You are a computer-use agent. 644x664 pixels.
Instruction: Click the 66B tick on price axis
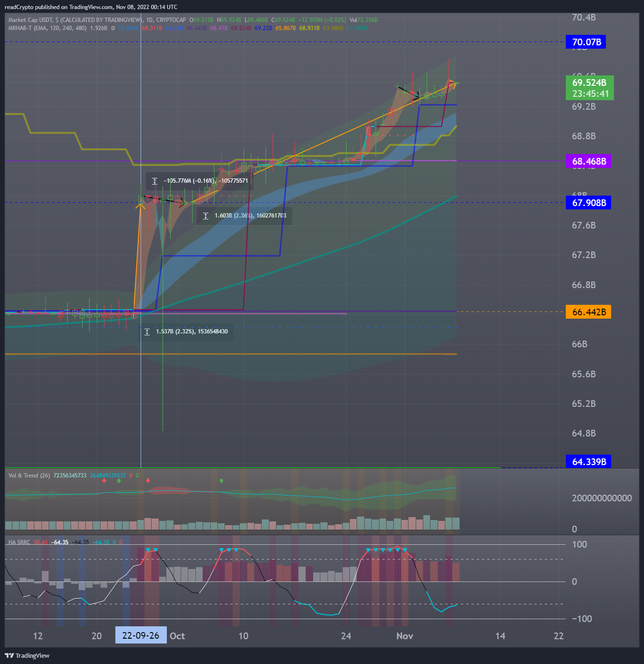click(x=580, y=344)
